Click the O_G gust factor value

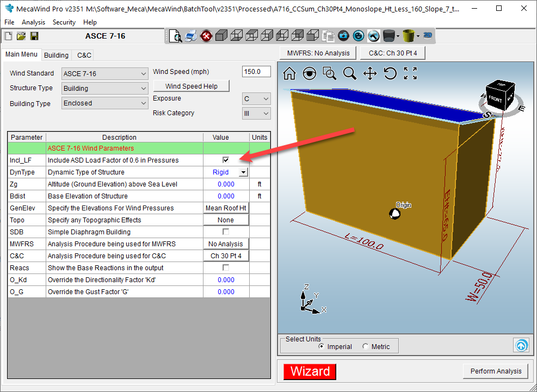tap(226, 291)
